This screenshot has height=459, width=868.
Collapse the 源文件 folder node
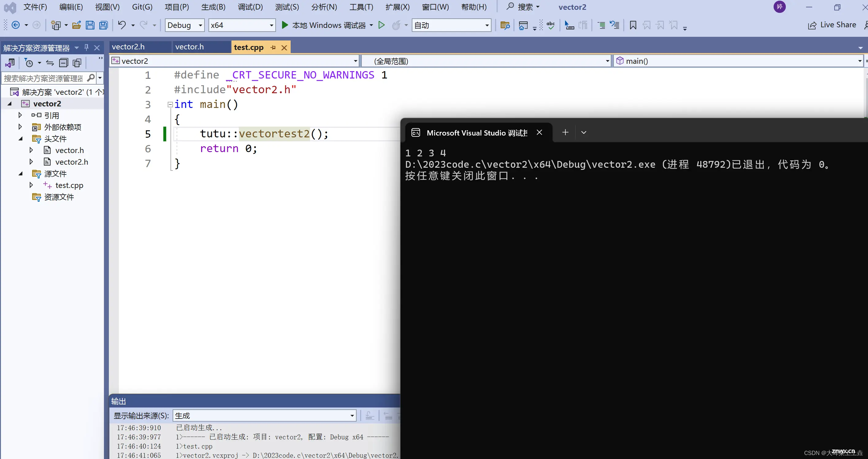click(x=20, y=174)
